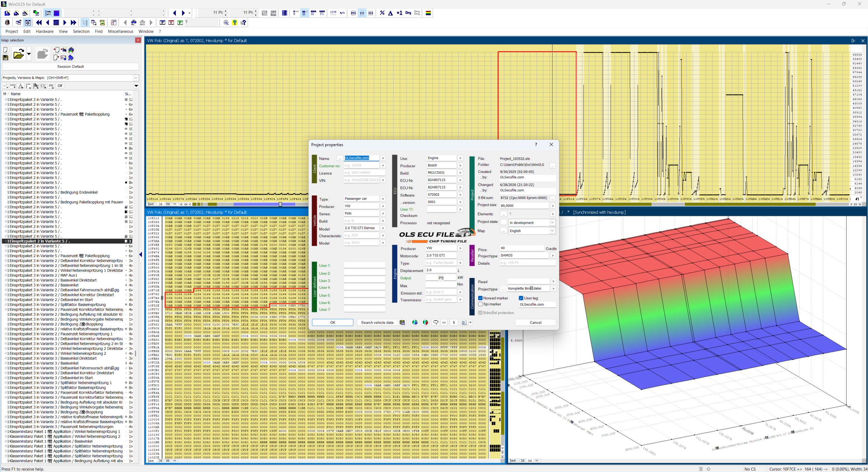Toggle the FF hexadecimal display button
The height and width of the screenshot is (472, 868).
click(x=362, y=13)
